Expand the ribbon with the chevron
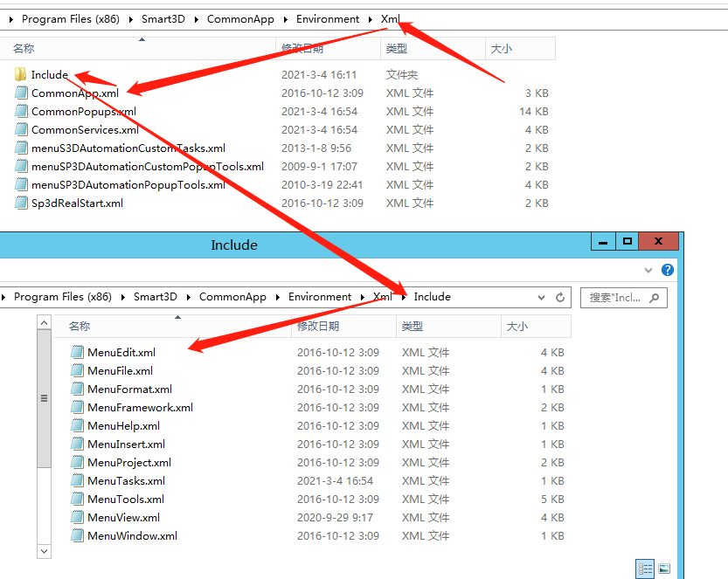 [648, 270]
